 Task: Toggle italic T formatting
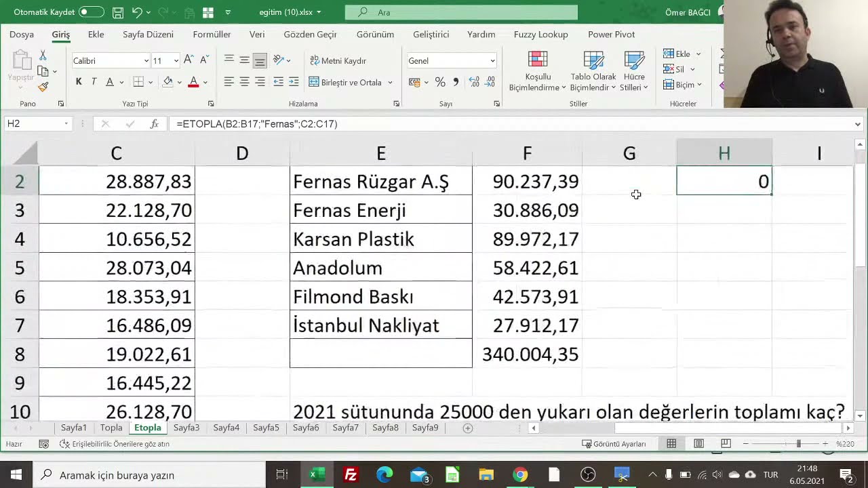(x=94, y=82)
